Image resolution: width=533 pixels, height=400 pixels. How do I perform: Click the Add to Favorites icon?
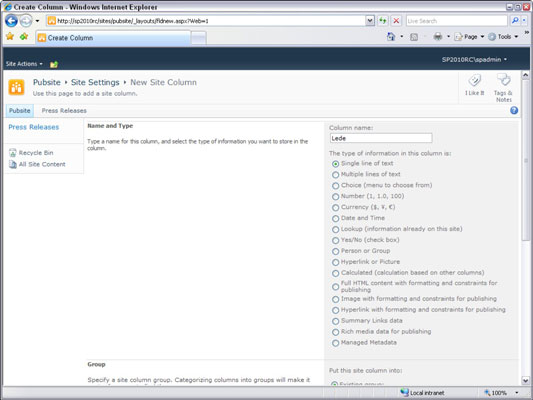(24, 36)
